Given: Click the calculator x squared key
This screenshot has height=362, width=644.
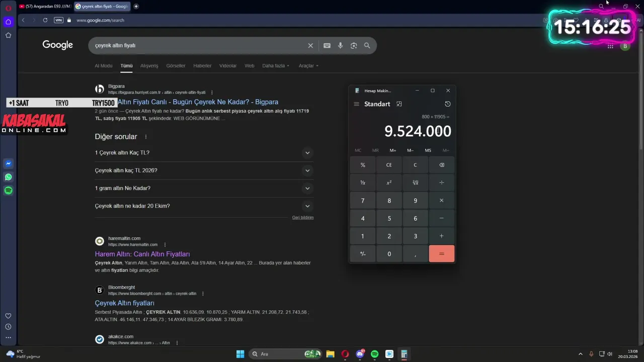Looking at the screenshot, I should click(x=389, y=183).
